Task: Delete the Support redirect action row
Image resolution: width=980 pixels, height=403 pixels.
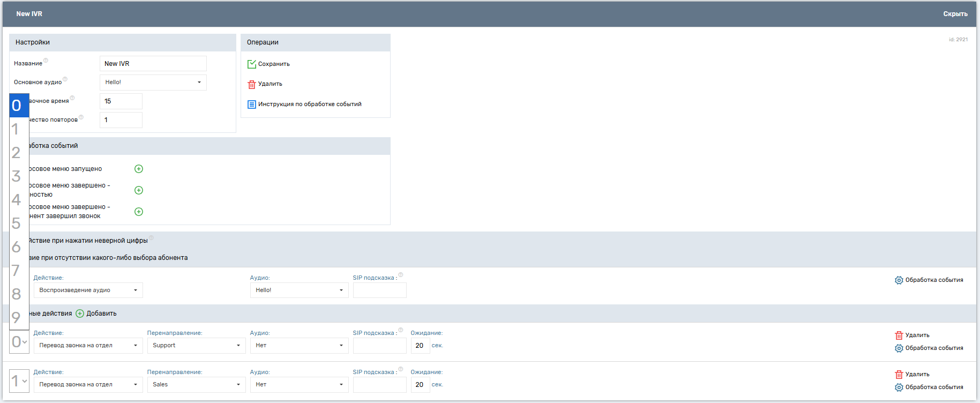Action: click(899, 335)
